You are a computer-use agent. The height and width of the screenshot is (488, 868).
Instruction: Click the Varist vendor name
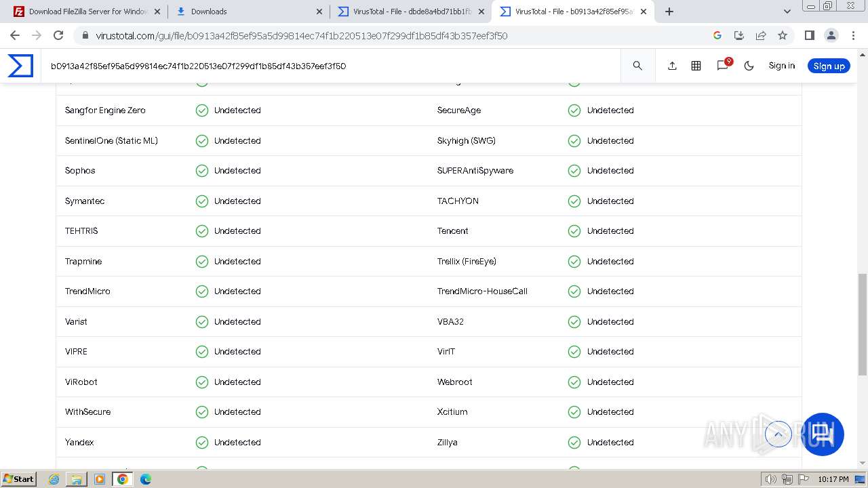point(76,322)
